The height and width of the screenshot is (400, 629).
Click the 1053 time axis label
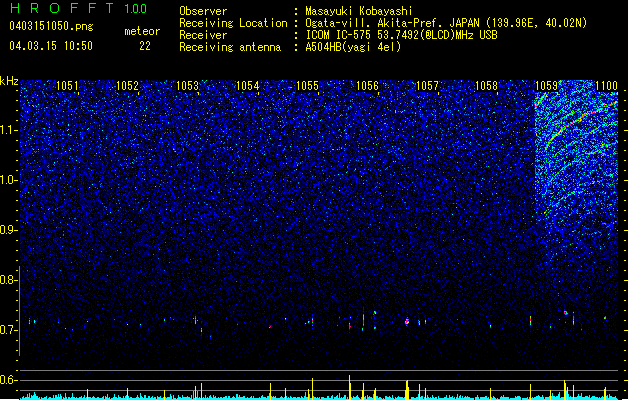pyautogui.click(x=187, y=86)
